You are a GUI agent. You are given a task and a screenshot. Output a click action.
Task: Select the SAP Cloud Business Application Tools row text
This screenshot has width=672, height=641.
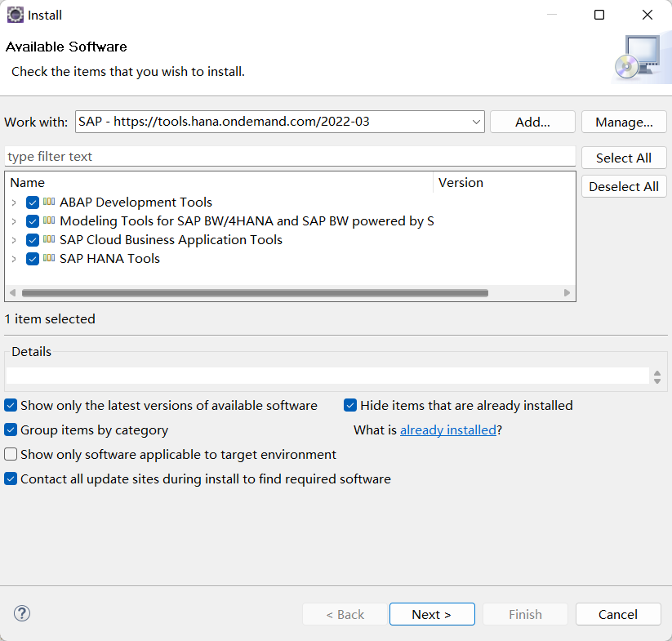tap(171, 240)
